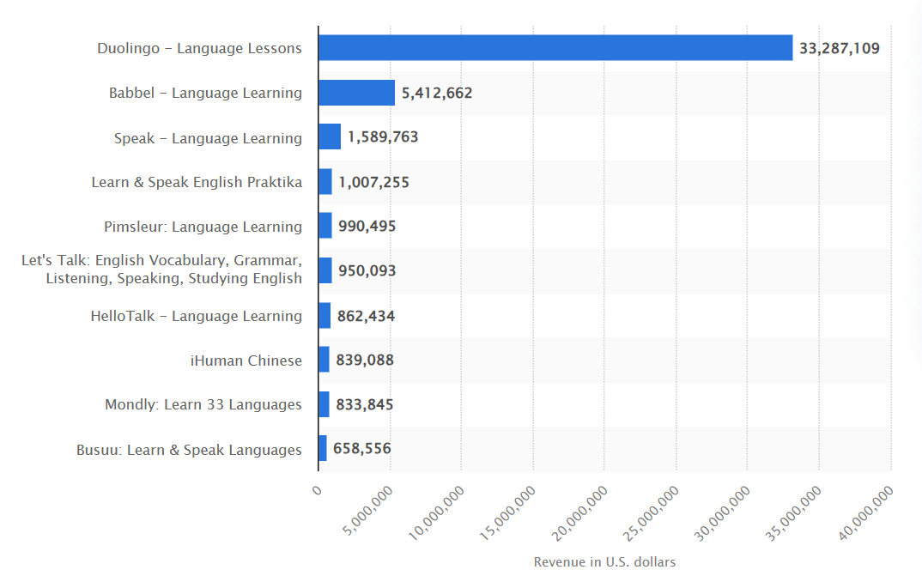Click the value 5,412,662
Viewport: 922px width, 588px height.
[x=437, y=93]
